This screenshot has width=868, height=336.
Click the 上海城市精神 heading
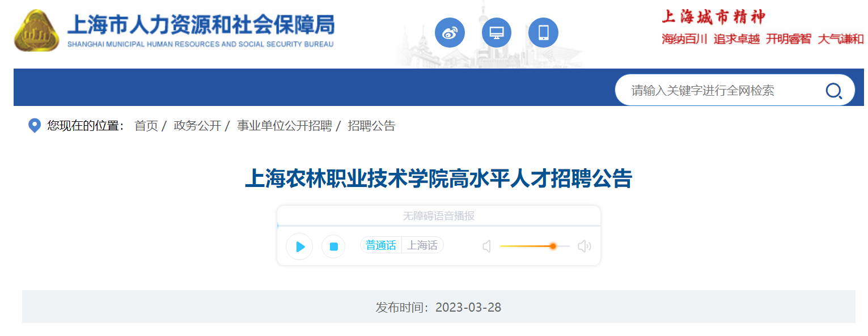pos(713,17)
